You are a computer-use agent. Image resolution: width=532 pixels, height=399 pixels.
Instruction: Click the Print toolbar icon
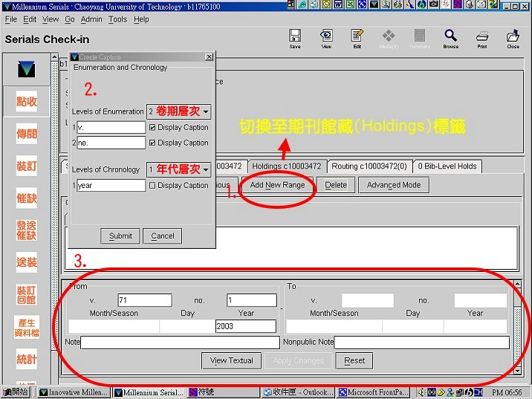[481, 38]
